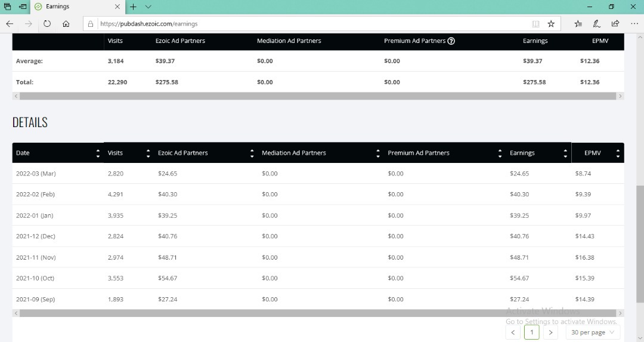Open browser settings and more menu

[634, 24]
